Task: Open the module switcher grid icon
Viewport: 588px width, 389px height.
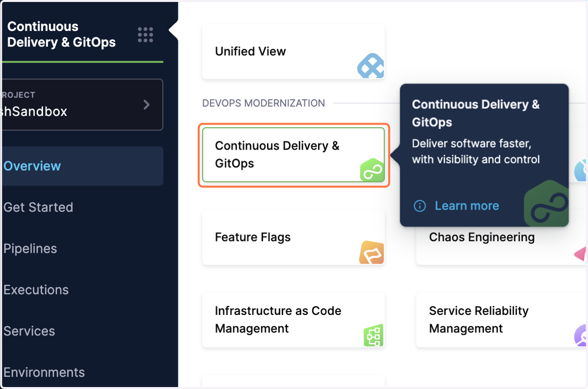Action: [146, 35]
